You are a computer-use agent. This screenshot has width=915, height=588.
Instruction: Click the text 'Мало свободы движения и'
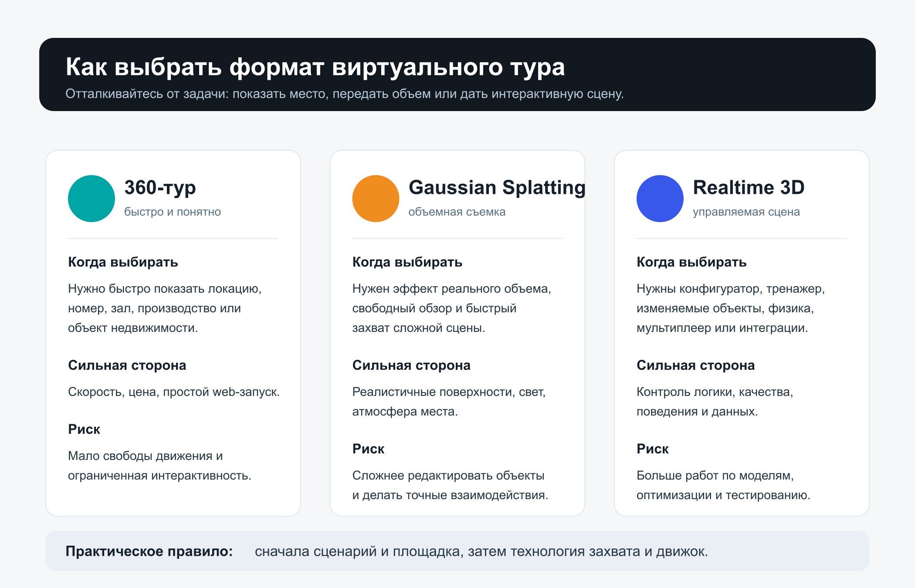[x=145, y=456]
